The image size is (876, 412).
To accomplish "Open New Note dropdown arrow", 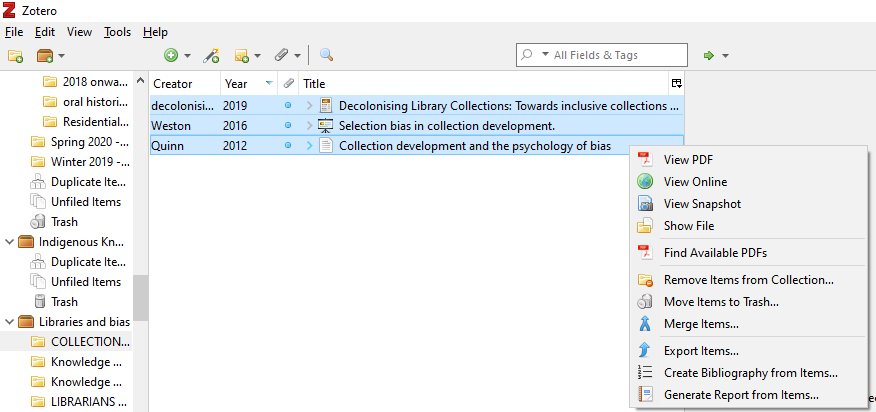I will tap(258, 55).
